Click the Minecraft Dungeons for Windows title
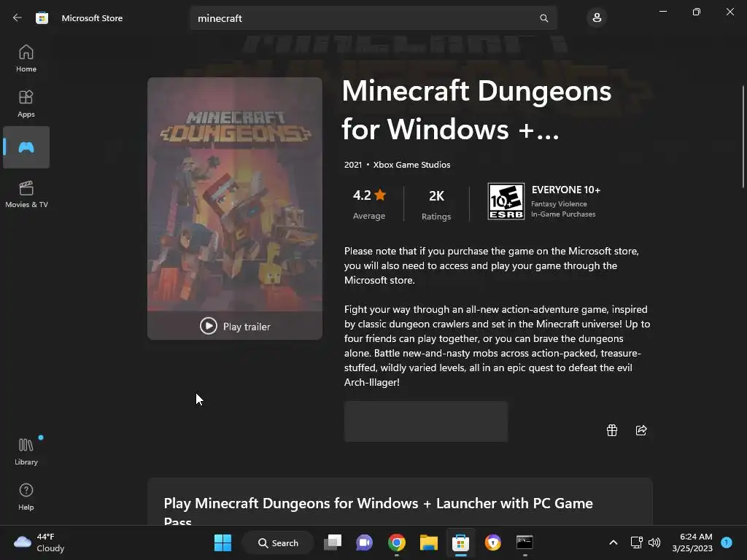Viewport: 747px width, 560px height. coord(476,110)
